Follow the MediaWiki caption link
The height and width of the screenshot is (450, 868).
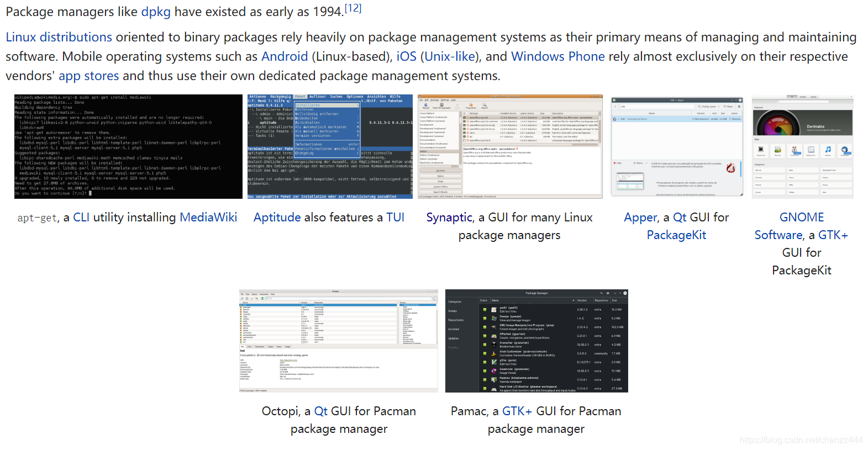[x=208, y=218]
